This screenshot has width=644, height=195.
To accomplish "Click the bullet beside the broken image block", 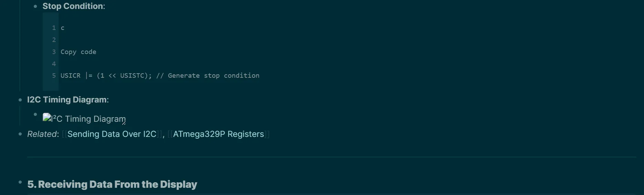I will [35, 114].
